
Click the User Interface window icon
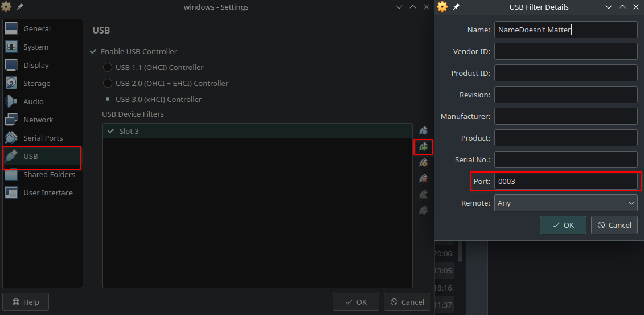click(11, 193)
